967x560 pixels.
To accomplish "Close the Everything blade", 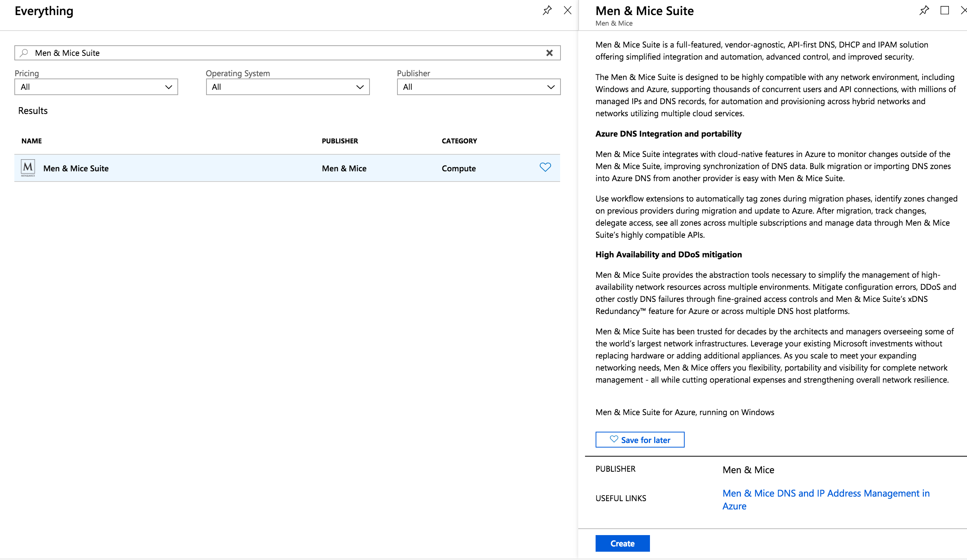I will tap(567, 10).
